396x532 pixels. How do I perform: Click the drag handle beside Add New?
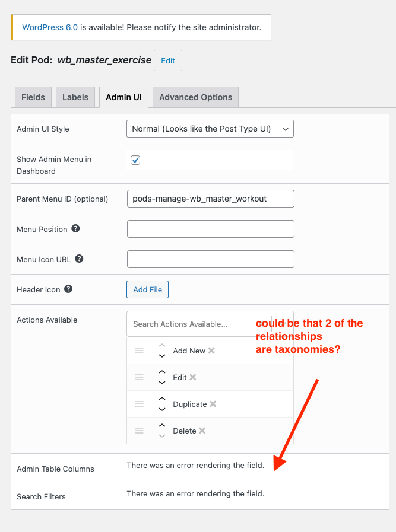140,351
